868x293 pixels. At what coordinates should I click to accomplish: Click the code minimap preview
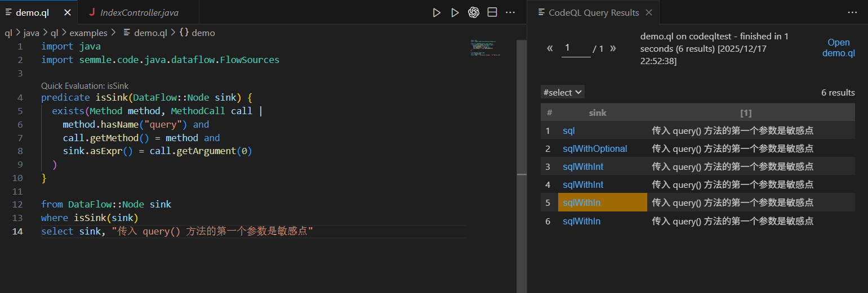click(485, 48)
